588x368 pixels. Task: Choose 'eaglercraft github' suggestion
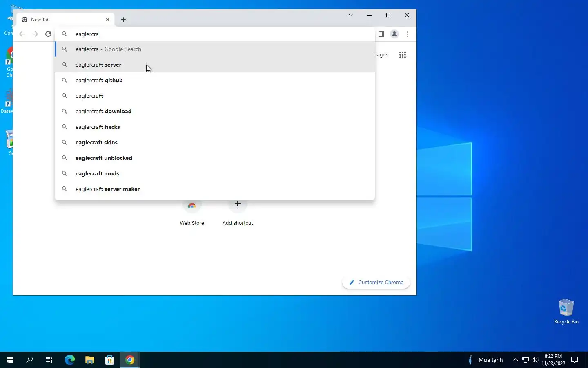[215, 80]
